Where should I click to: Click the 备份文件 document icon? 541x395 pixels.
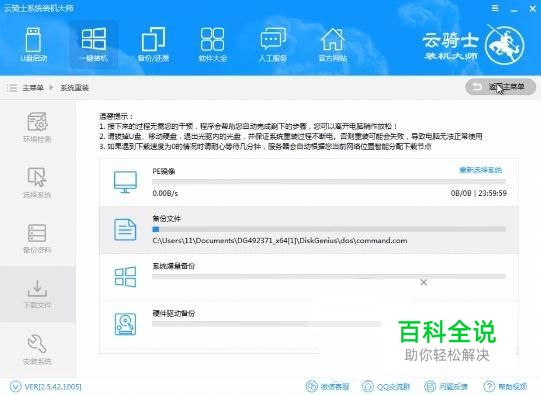(x=125, y=229)
